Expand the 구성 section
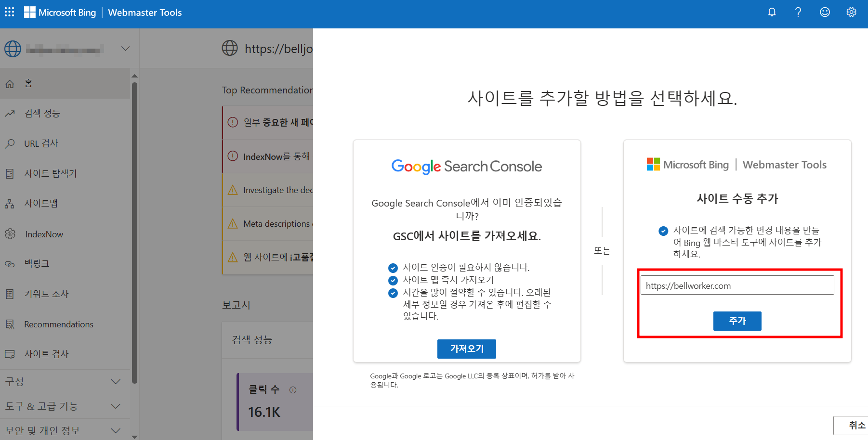This screenshot has width=868, height=440. pos(65,382)
